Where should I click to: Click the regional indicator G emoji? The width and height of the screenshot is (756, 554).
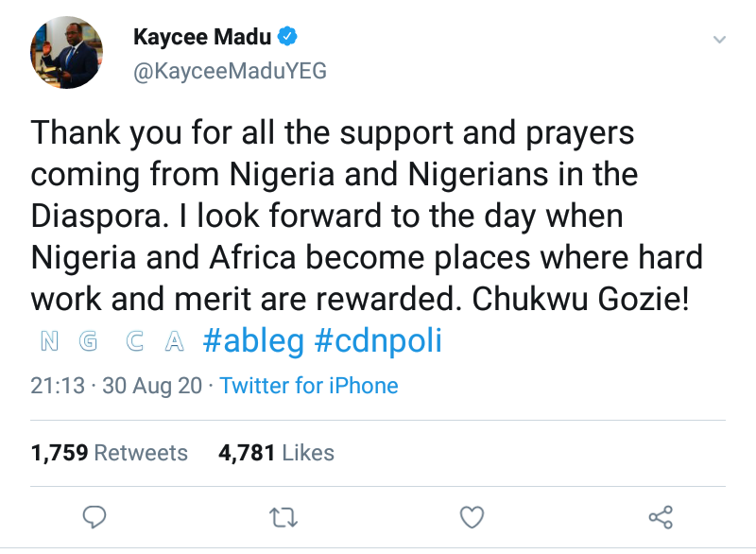(x=88, y=341)
